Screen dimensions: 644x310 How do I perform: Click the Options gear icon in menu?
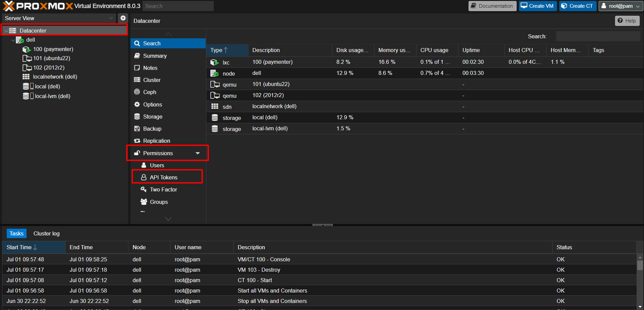pos(137,104)
